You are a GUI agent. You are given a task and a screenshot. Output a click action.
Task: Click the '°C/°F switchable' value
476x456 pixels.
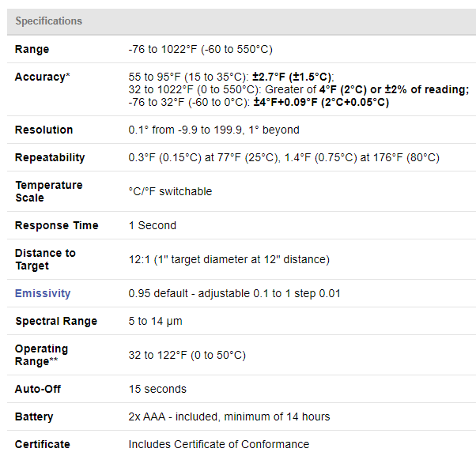[x=170, y=191]
